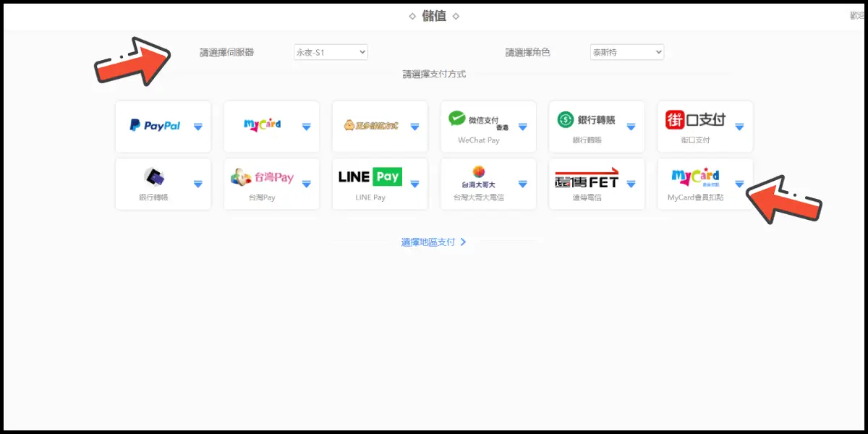Image resolution: width=868 pixels, height=434 pixels.
Task: Click the '遠傳電信' caption text
Action: click(x=587, y=197)
